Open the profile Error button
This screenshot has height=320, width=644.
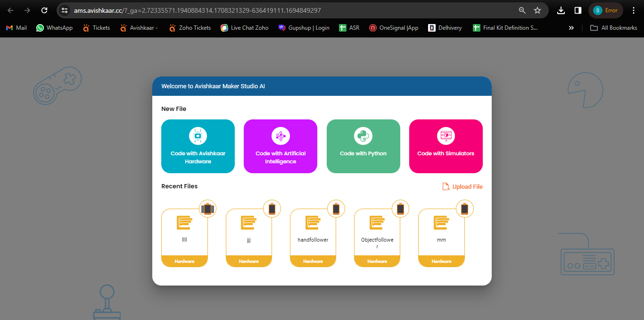point(606,10)
